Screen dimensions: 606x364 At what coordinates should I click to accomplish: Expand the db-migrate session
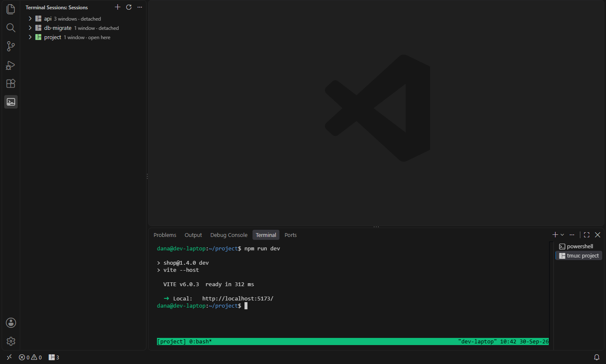point(30,28)
